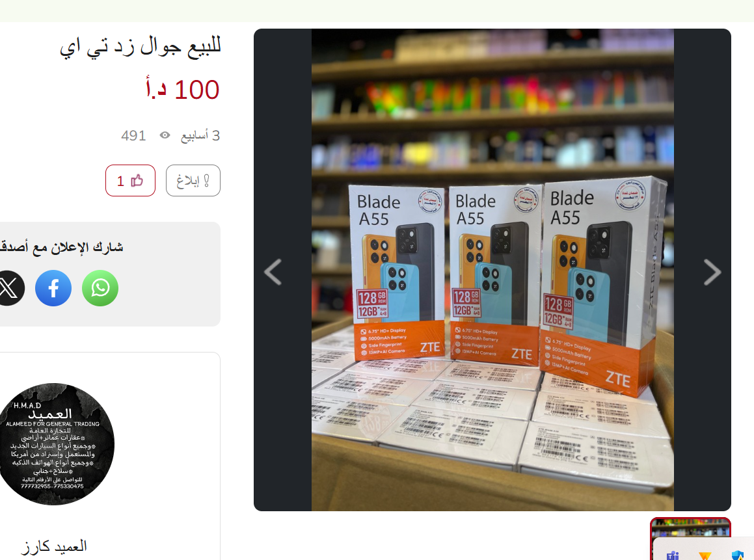Click the 491 view count number
Image resolution: width=754 pixels, height=560 pixels.
point(133,135)
